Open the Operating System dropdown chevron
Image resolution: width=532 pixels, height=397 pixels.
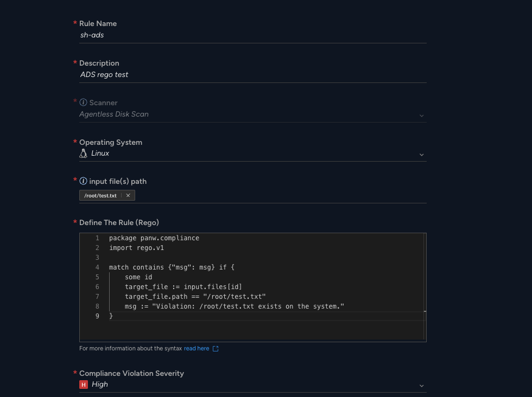tap(421, 155)
